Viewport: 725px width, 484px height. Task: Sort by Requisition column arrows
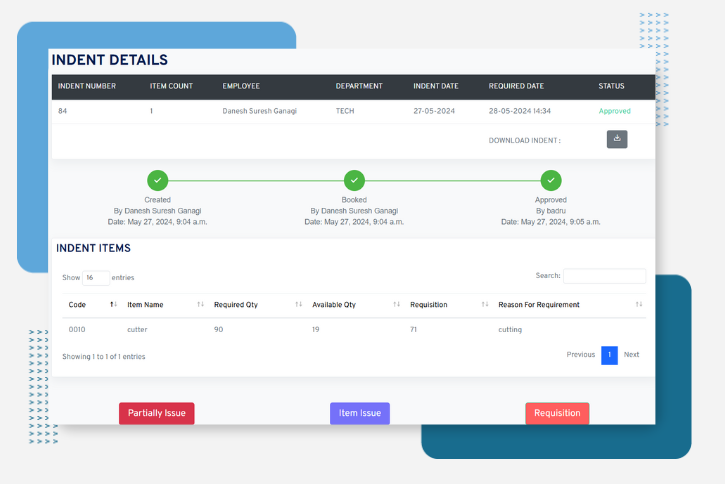485,304
